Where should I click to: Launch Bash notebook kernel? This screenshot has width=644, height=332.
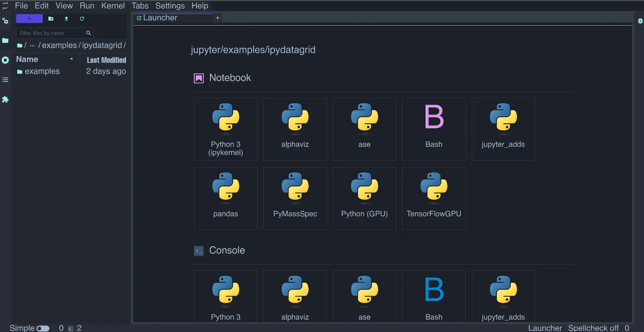pos(434,129)
